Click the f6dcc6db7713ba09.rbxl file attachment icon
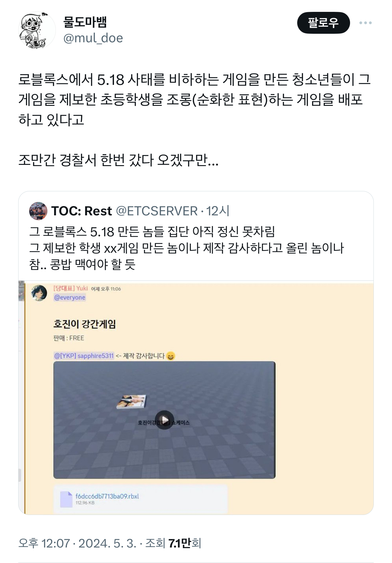 (x=66, y=499)
